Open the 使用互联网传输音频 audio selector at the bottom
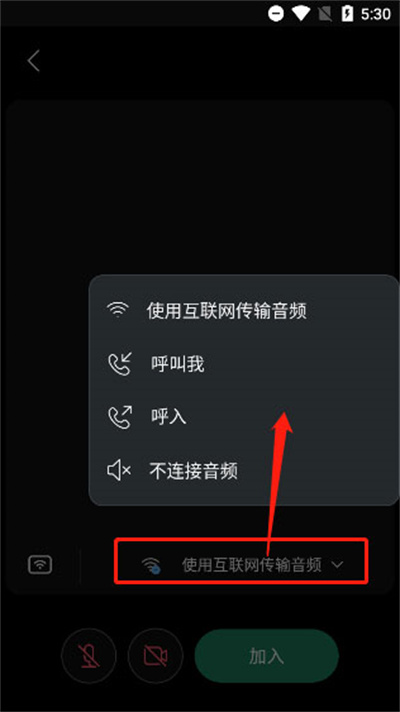 [241, 560]
